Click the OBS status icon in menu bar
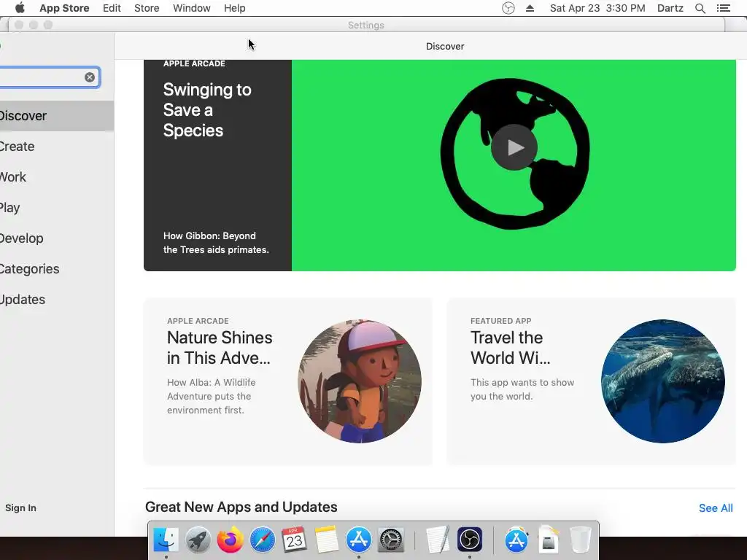This screenshot has height=560, width=747. click(508, 8)
